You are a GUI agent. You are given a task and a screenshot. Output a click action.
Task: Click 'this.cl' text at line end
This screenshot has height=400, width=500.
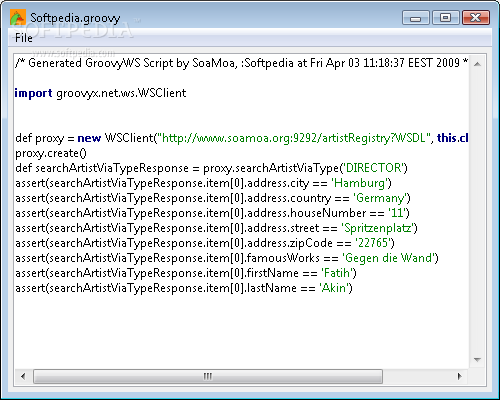pos(453,138)
